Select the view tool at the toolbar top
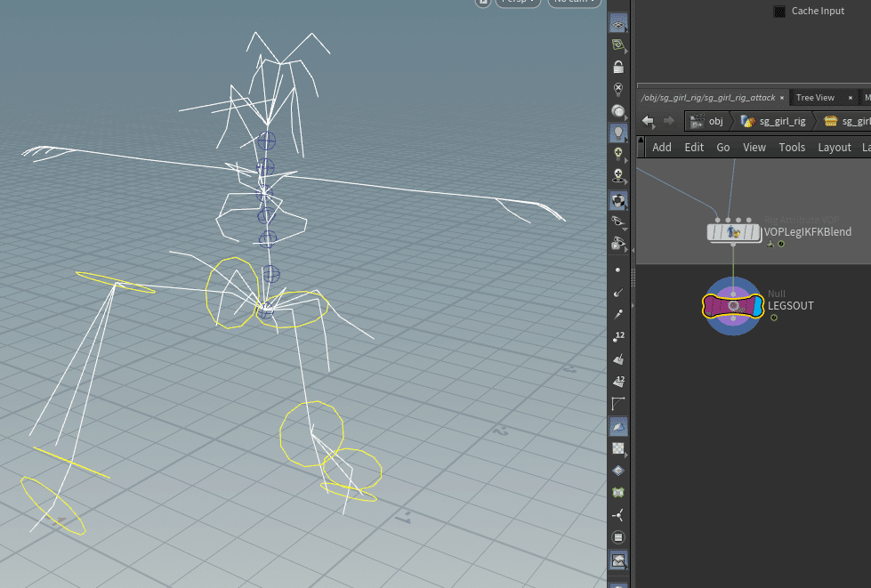This screenshot has width=871, height=588. tap(618, 22)
